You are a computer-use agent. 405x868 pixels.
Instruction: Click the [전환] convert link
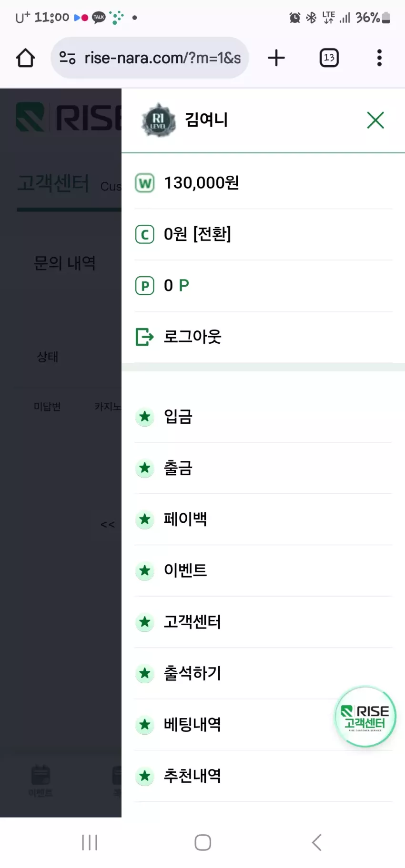coord(212,234)
